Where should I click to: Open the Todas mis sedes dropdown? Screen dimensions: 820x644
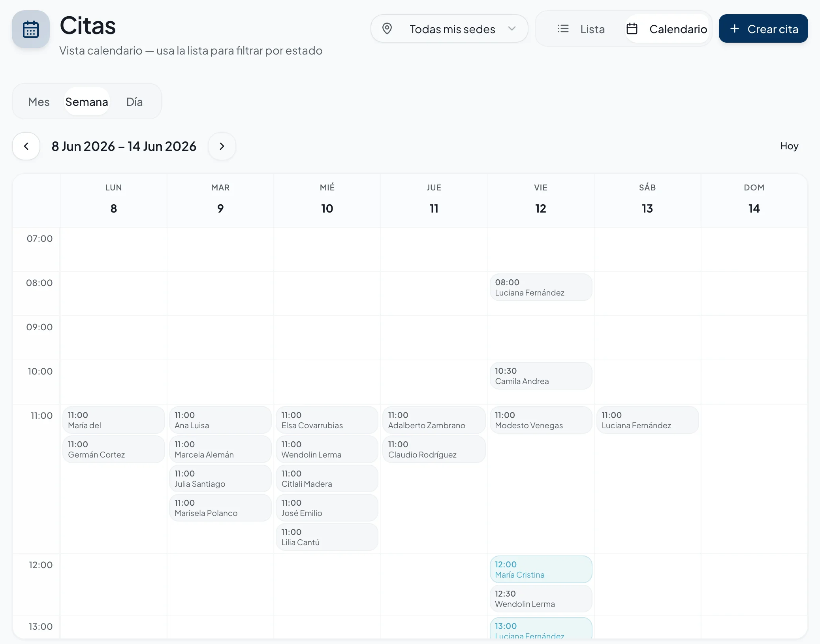pyautogui.click(x=449, y=29)
